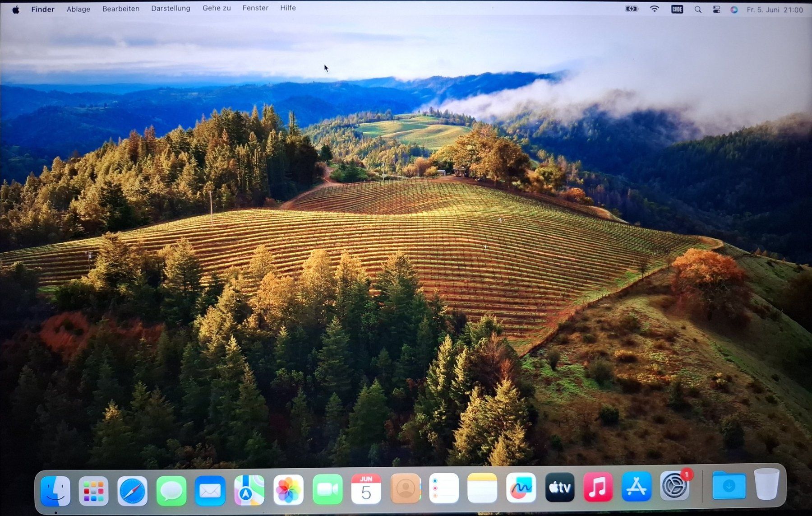Open the Darstellung menu
The height and width of the screenshot is (516, 812).
tap(171, 8)
